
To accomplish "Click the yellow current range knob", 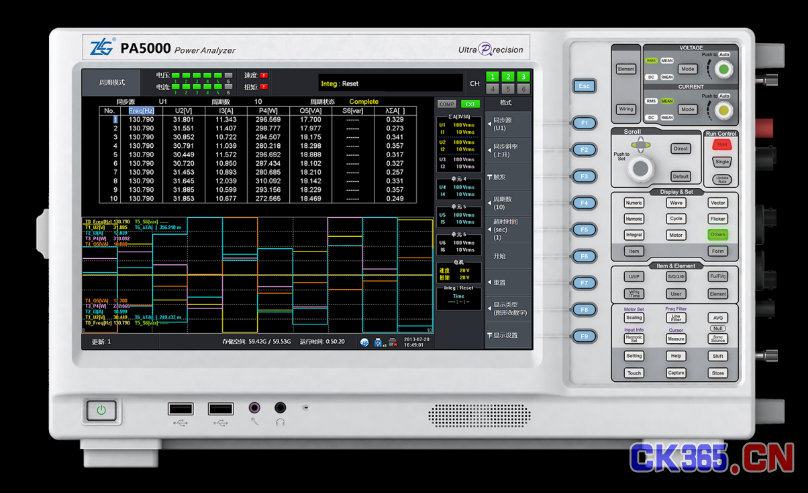I will click(723, 110).
